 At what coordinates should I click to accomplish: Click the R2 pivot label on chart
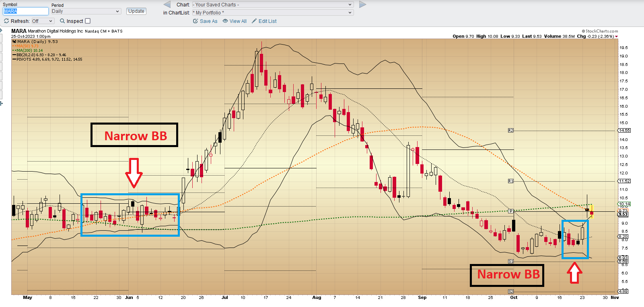pos(511,131)
